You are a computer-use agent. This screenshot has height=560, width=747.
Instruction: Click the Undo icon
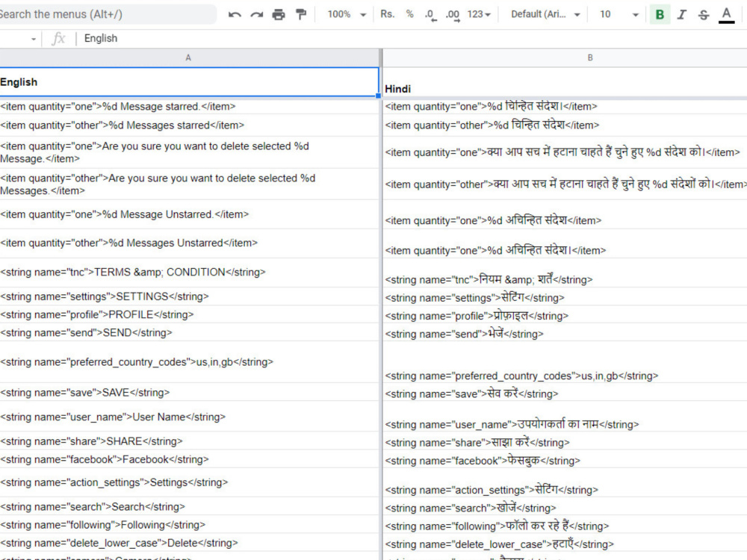(x=235, y=14)
